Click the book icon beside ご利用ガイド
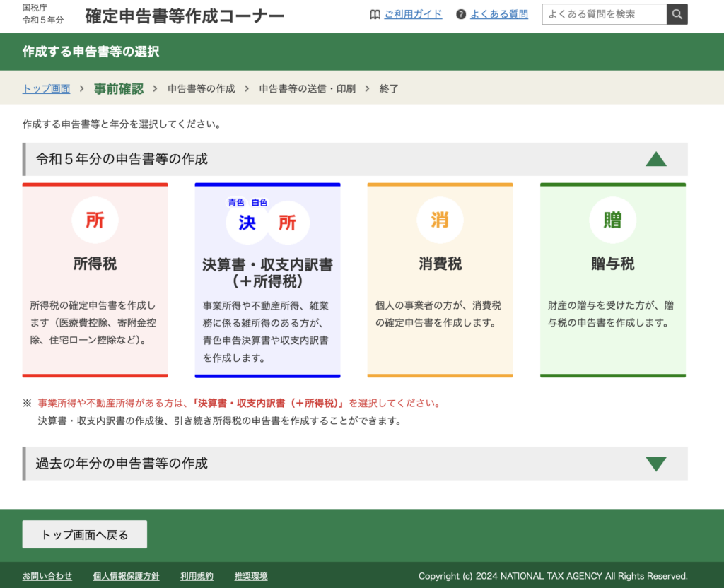The image size is (724, 588). point(375,14)
